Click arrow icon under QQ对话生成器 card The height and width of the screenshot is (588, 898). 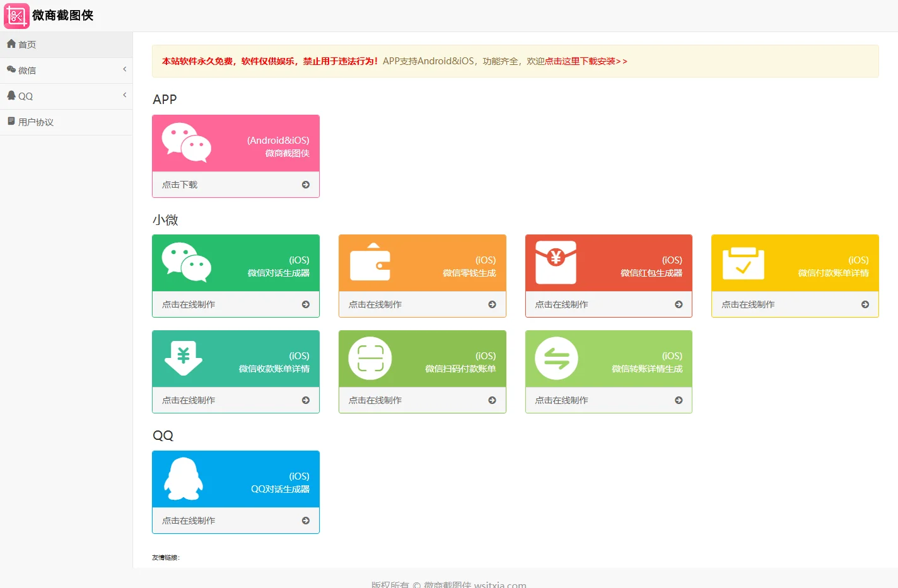point(306,521)
